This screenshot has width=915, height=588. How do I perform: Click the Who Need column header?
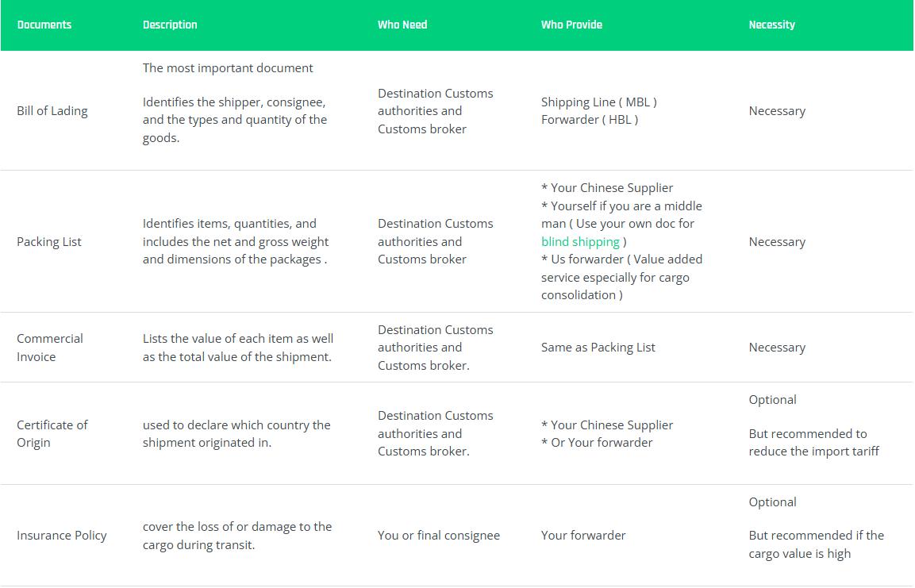pos(402,25)
